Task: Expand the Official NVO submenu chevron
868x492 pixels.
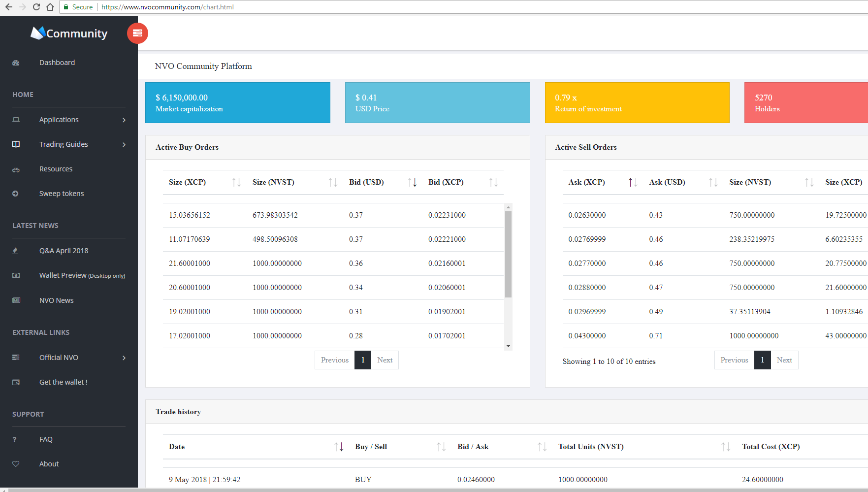Action: 124,358
